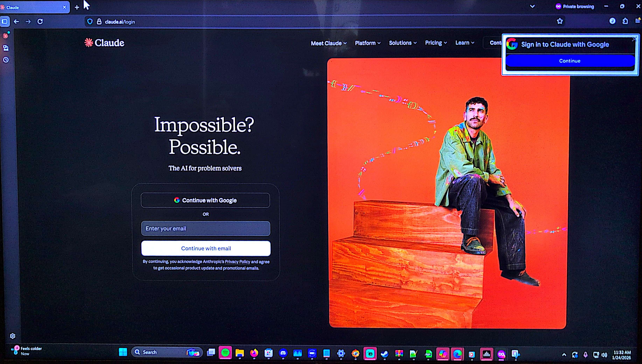Expand the Meet Claude dropdown

(x=329, y=43)
